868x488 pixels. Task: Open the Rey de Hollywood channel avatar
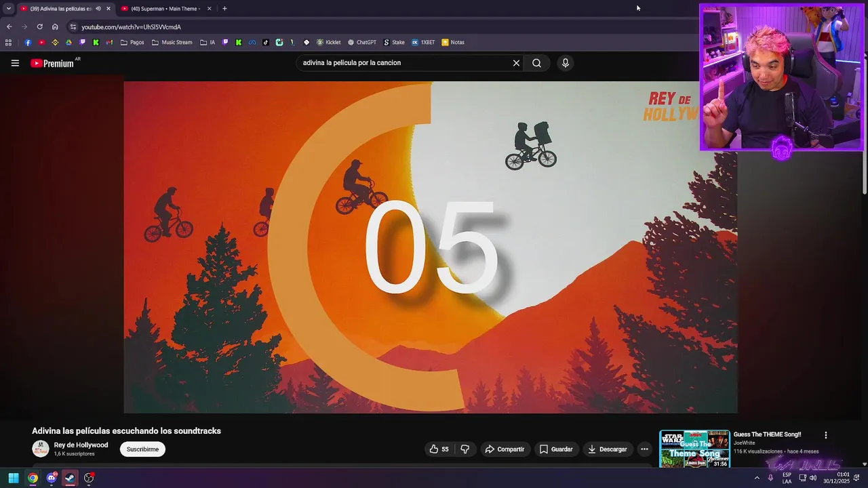[41, 449]
